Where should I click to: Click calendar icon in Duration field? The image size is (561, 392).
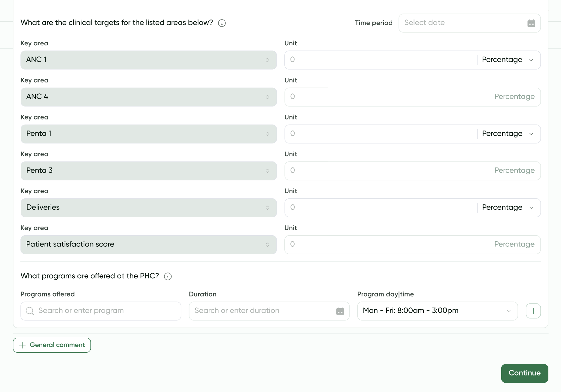click(340, 311)
